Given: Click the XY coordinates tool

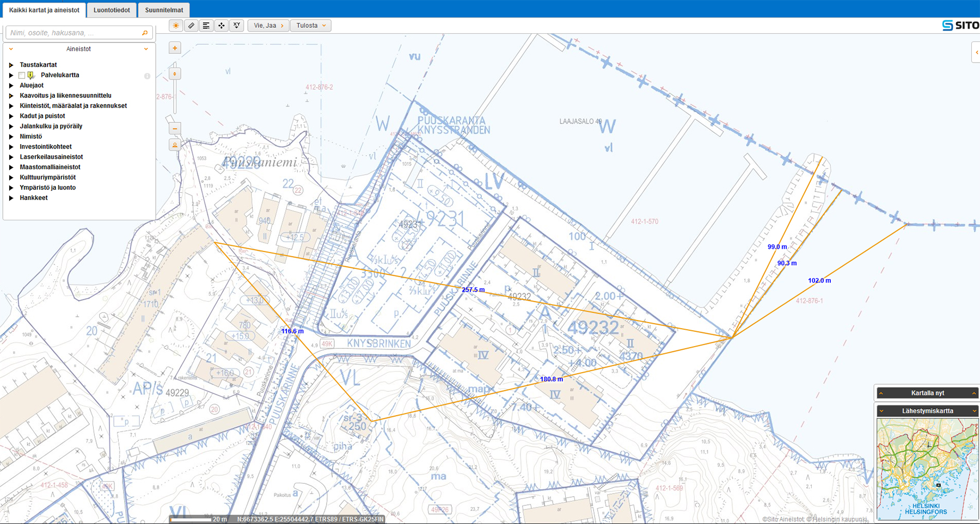Looking at the screenshot, I should (237, 26).
